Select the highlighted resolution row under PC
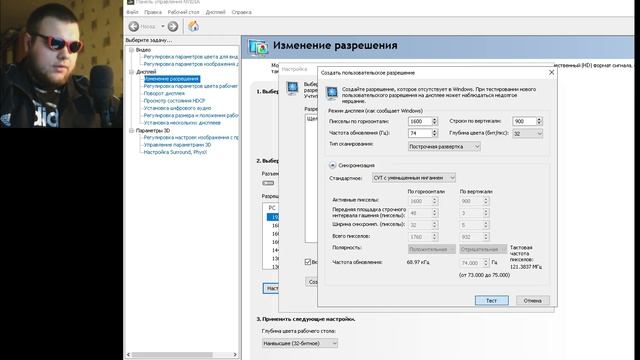Viewport: 640px width, 360px height. pyautogui.click(x=273, y=217)
